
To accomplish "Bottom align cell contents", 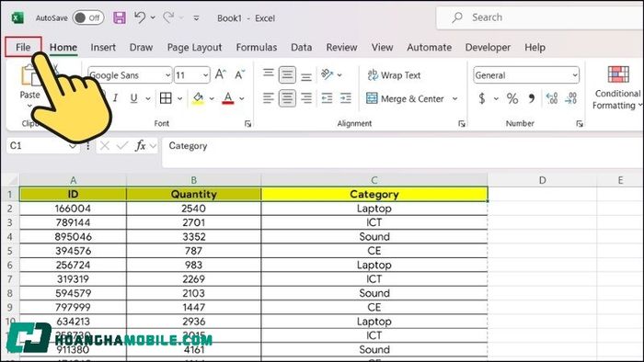I will click(x=306, y=76).
